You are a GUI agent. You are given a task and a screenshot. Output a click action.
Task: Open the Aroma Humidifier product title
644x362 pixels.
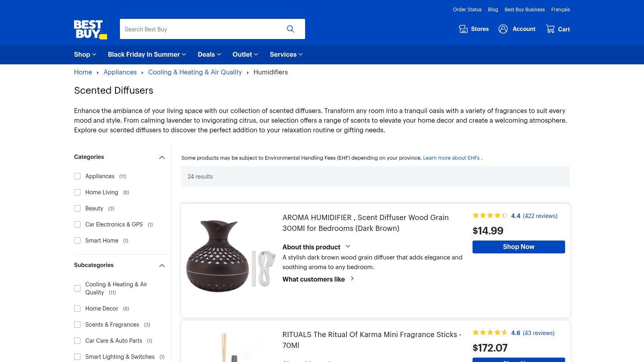[365, 223]
